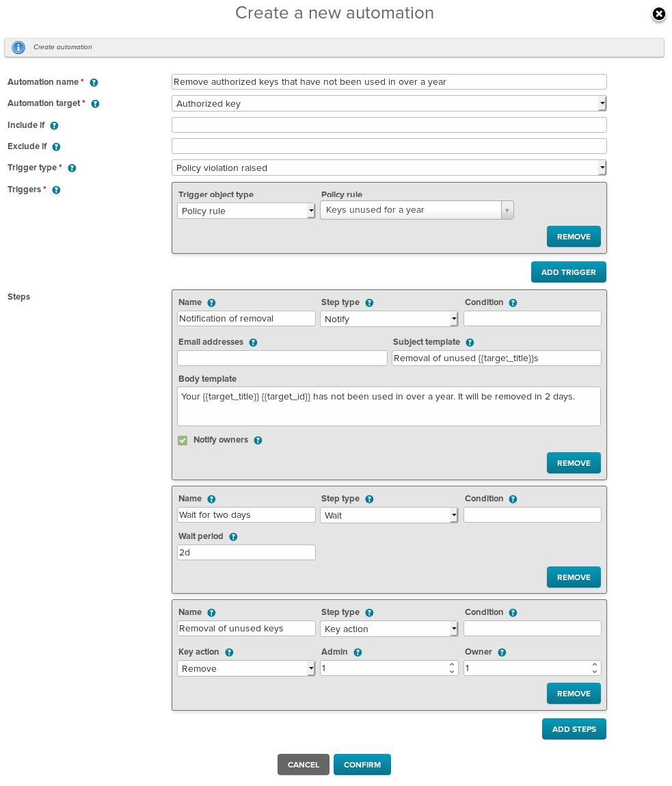Click help icon next to Automation name
Image resolution: width=672 pixels, height=786 pixels.
[x=94, y=83]
